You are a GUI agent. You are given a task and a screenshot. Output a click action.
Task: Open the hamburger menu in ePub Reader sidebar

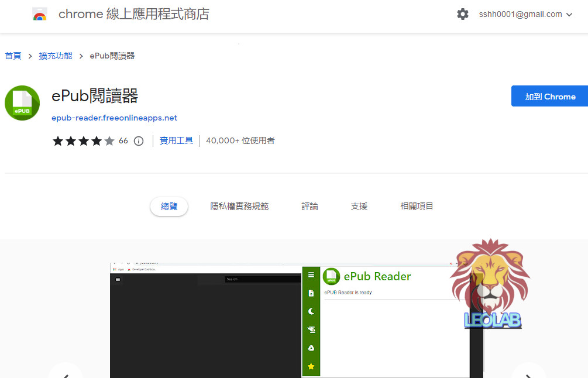pyautogui.click(x=311, y=274)
